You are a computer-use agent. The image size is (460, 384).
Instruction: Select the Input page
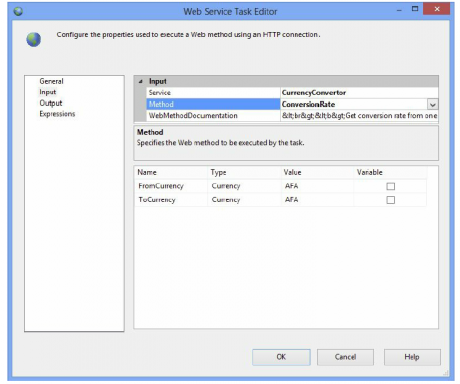(x=48, y=92)
